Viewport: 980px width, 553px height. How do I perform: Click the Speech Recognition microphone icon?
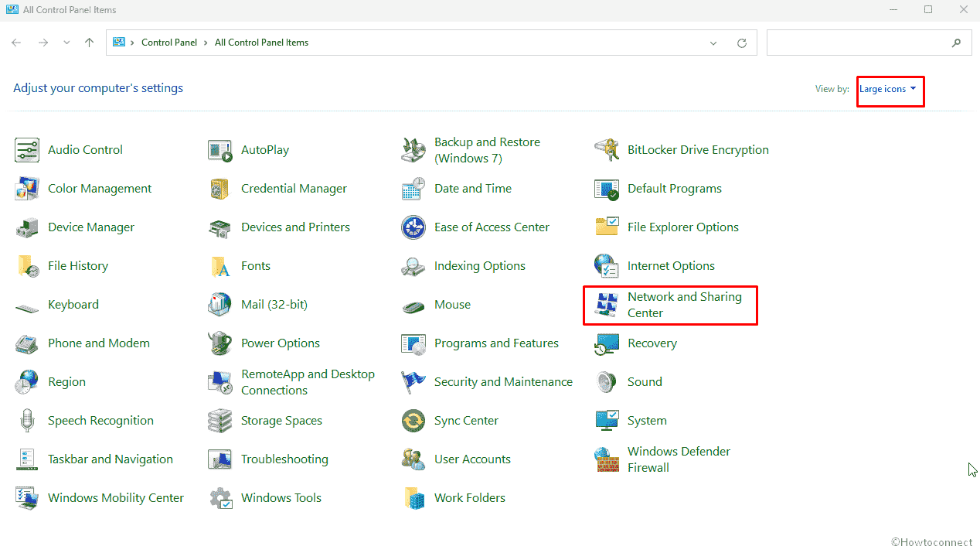(27, 421)
